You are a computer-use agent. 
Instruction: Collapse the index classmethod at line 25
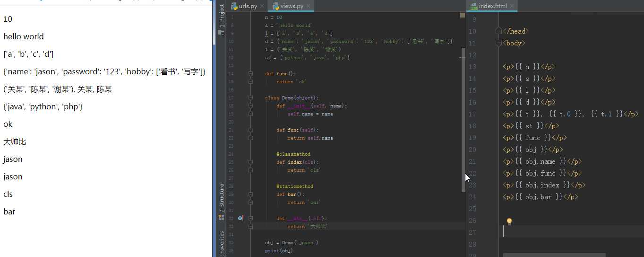[250, 162]
